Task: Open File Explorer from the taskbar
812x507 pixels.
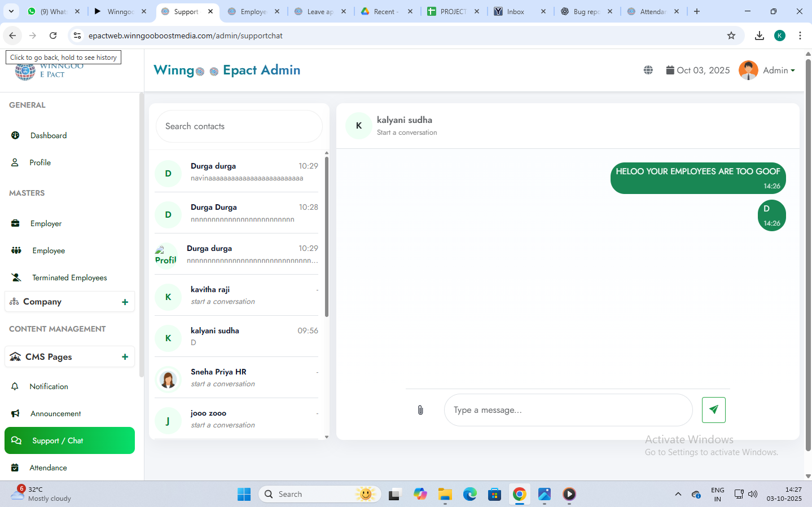Action: click(x=445, y=495)
